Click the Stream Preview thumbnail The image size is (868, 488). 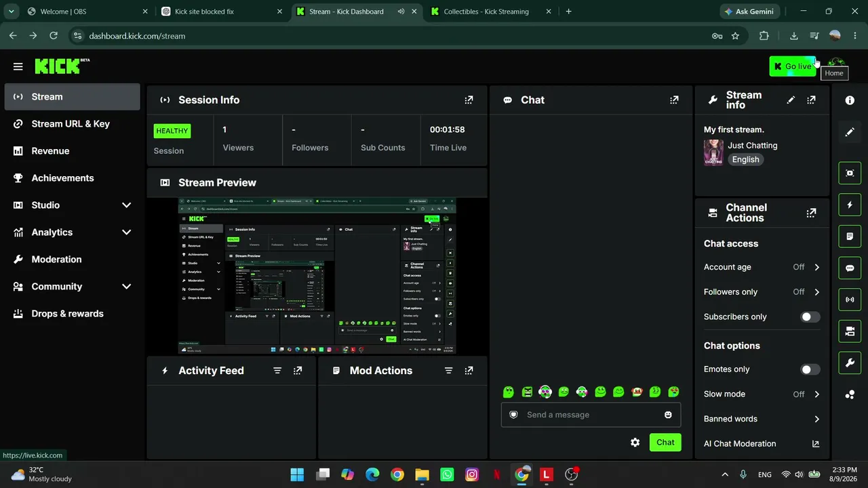coord(317,276)
